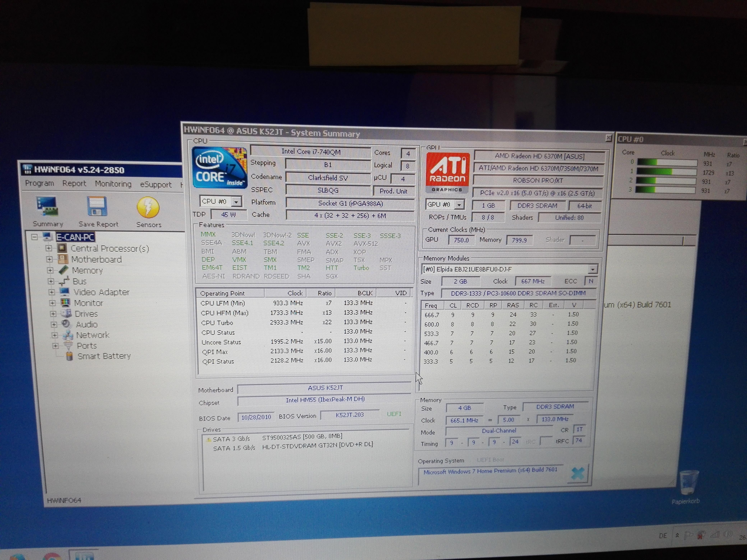Screen dimensions: 747x560
Task: Collapse the E-CAN-PC root node
Action: (x=34, y=237)
